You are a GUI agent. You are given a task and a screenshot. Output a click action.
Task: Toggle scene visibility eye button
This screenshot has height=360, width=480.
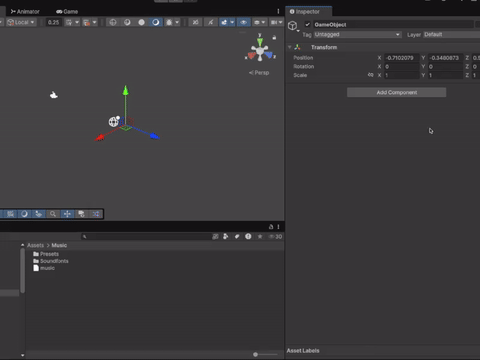244,22
